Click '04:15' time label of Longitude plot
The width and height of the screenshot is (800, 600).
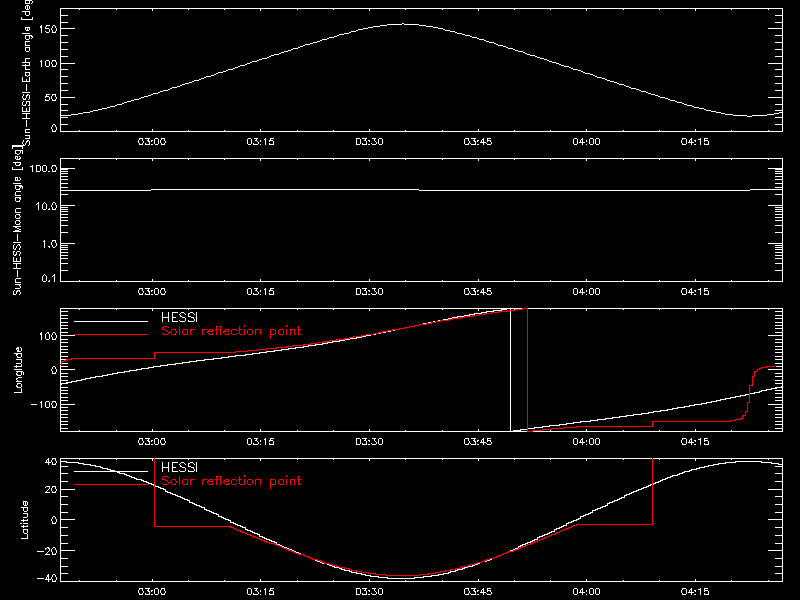click(x=695, y=442)
